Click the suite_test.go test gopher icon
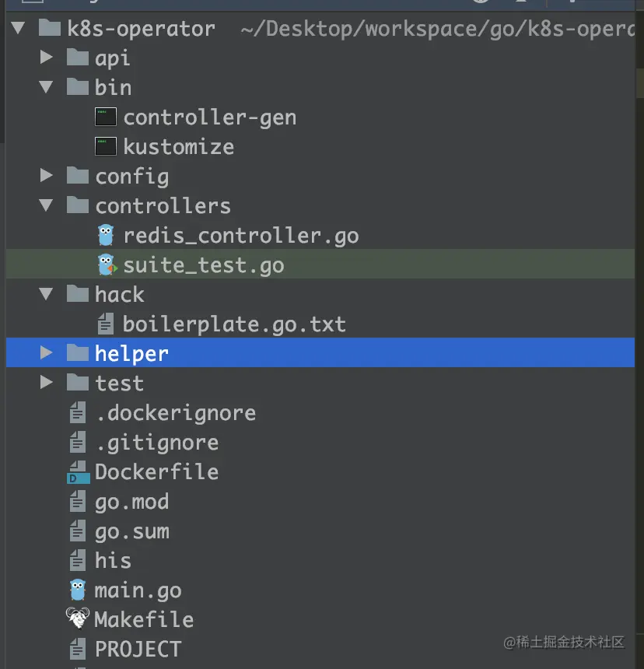 point(107,265)
